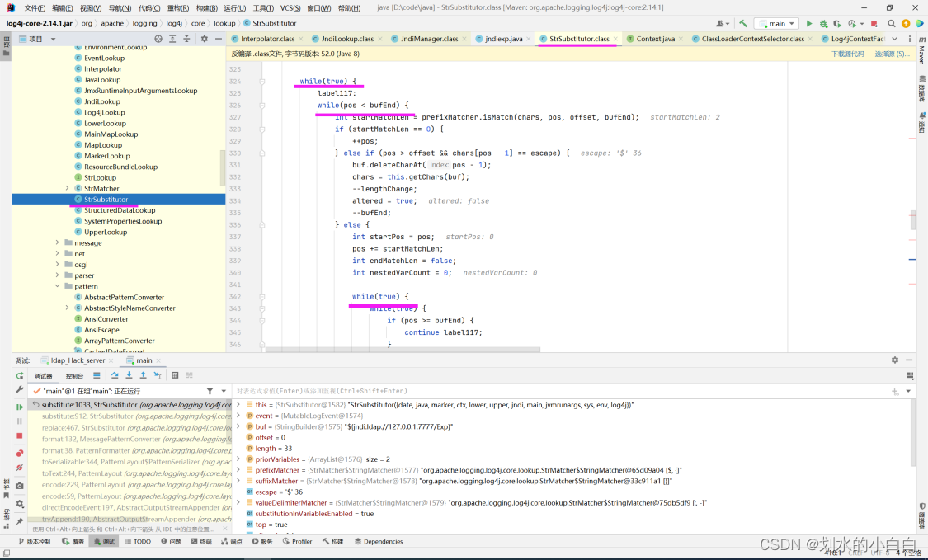Click Step Over in debugger toolbar

point(115,375)
